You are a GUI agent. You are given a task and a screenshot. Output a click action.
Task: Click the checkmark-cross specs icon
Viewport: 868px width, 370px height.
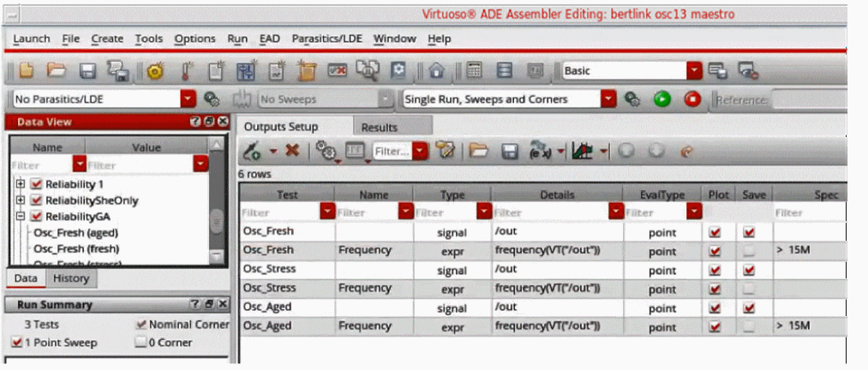337,70
